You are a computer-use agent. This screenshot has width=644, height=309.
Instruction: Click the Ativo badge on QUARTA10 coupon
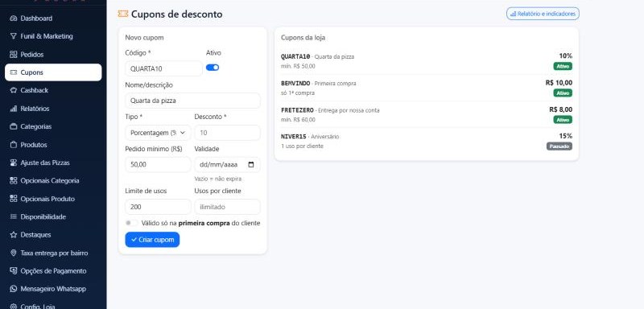click(563, 66)
